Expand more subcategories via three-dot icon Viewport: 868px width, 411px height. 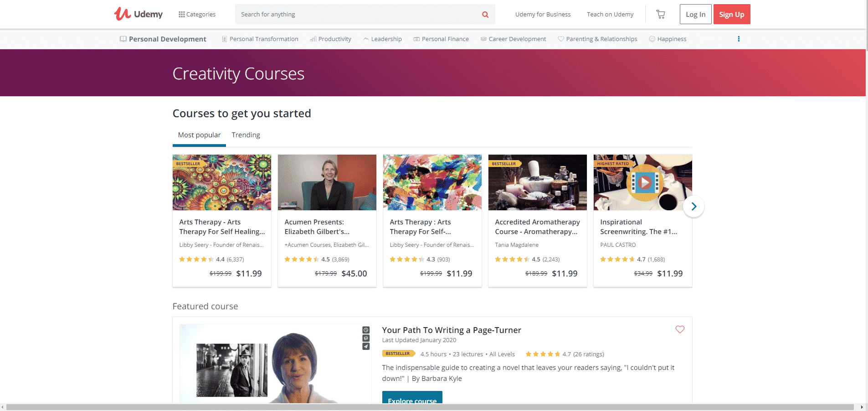[739, 39]
